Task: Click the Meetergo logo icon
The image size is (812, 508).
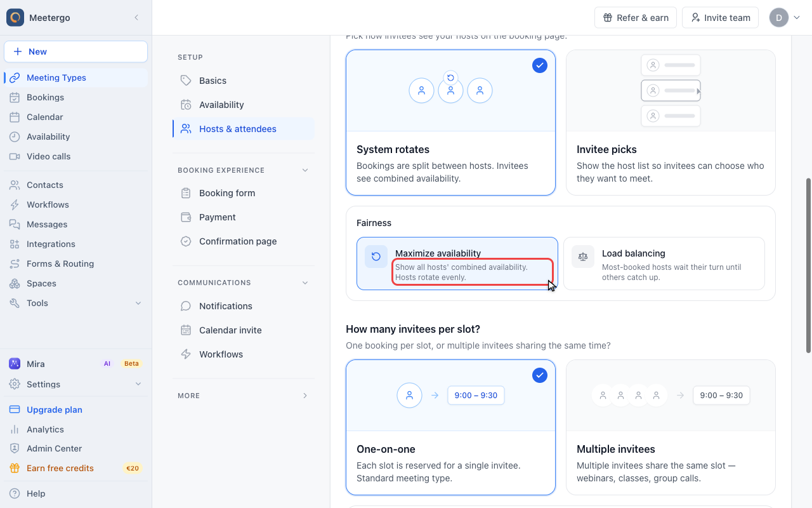Action: (x=15, y=18)
